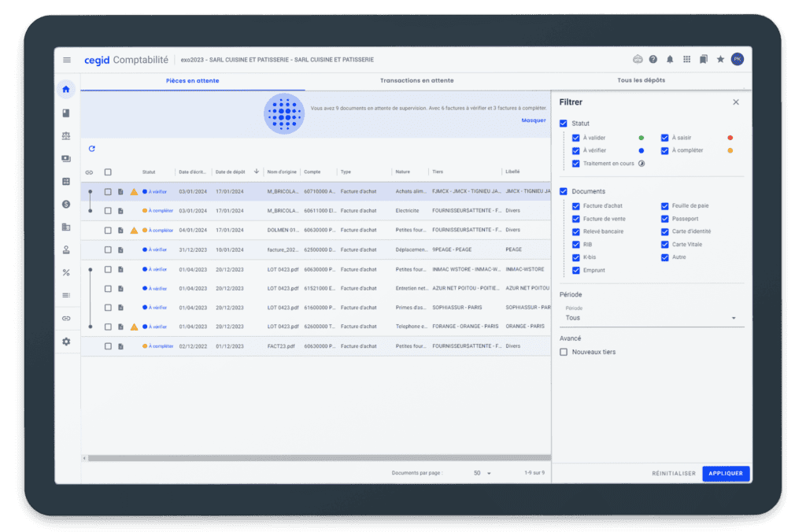Open the hamburger navigation menu
806x532 pixels.
tap(67, 60)
